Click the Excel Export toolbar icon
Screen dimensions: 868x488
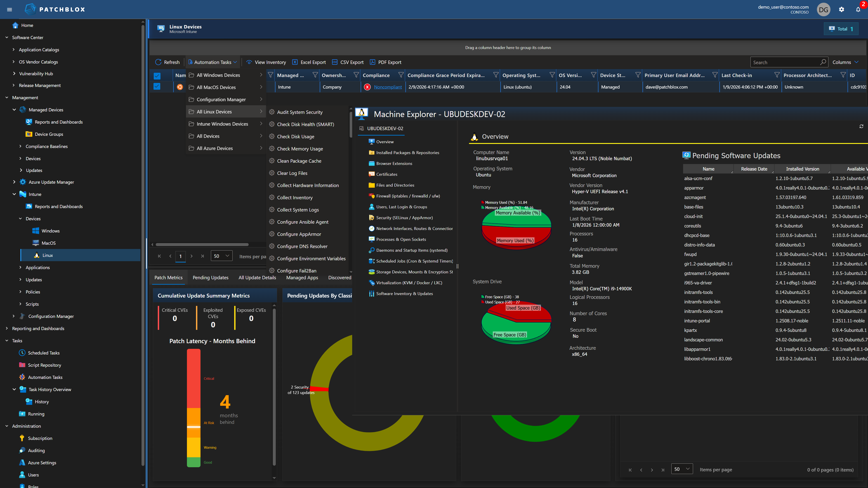coord(309,62)
